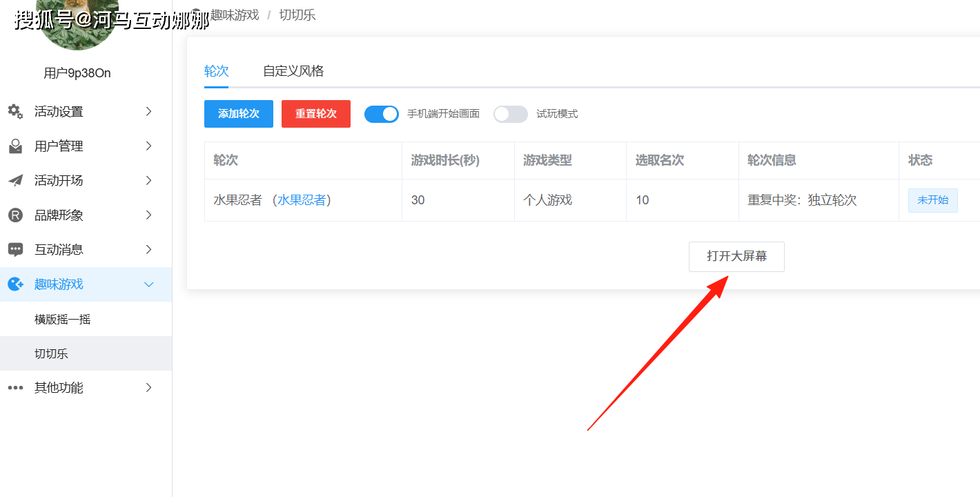Enable 试玩模式 switch

pyautogui.click(x=511, y=113)
